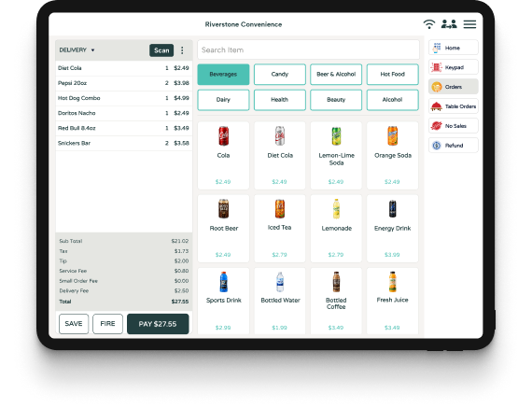The width and height of the screenshot is (532, 408).
Task: Select the Snickers Bar order line
Action: (124, 143)
